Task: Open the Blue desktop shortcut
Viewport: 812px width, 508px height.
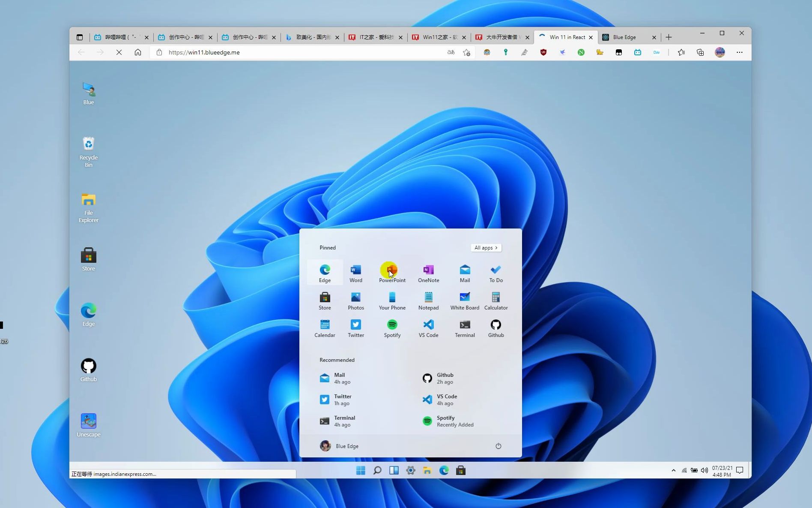Action: click(x=89, y=93)
